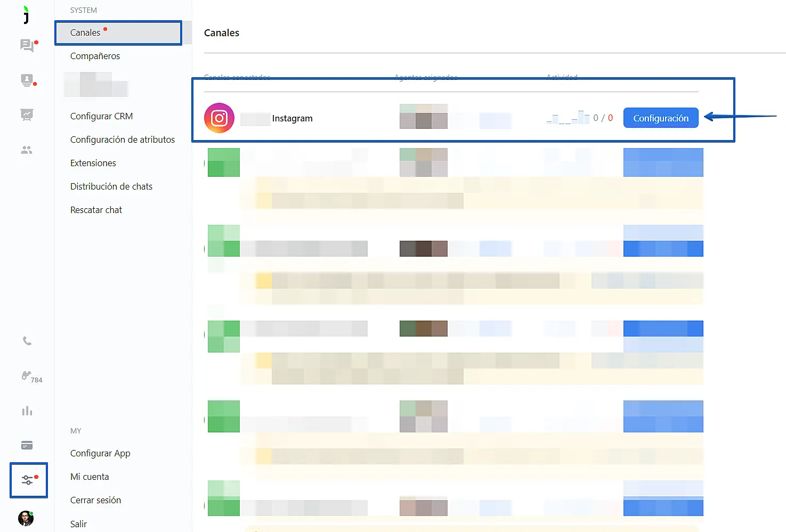Open the phone calls icon

tap(27, 341)
